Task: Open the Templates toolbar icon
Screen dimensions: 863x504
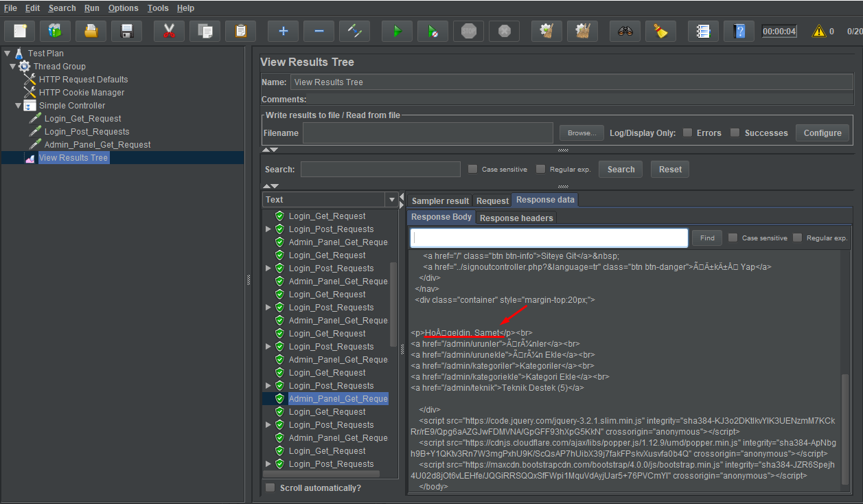Action: click(x=55, y=31)
